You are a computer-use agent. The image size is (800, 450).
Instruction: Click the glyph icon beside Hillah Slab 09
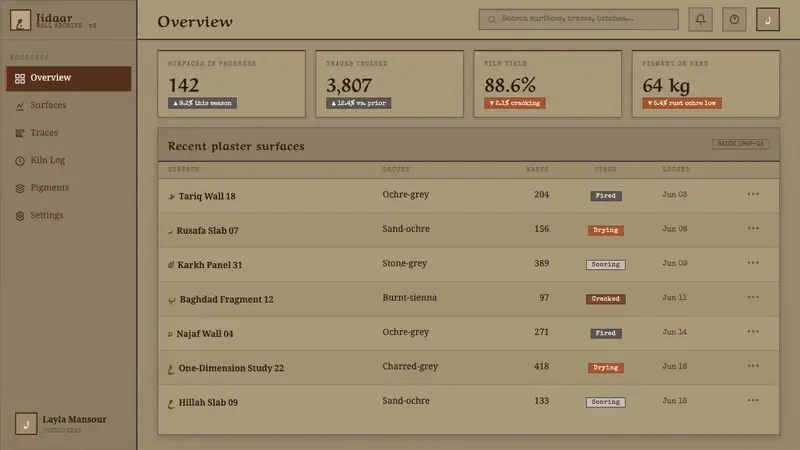171,403
